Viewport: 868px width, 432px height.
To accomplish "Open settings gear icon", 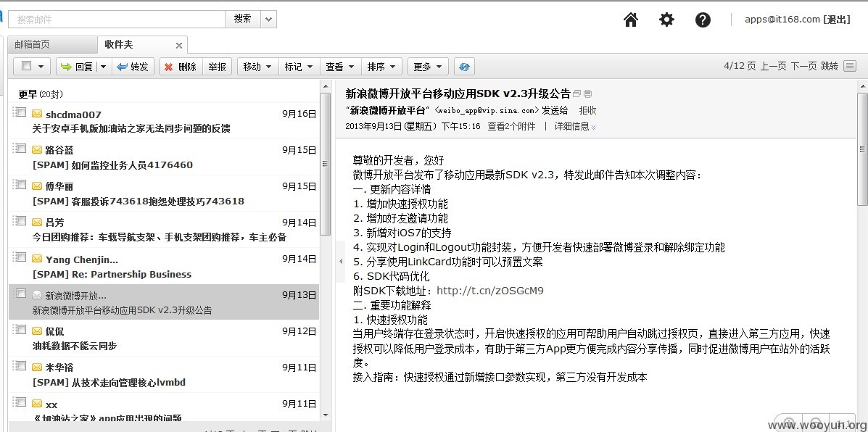I will [x=666, y=20].
